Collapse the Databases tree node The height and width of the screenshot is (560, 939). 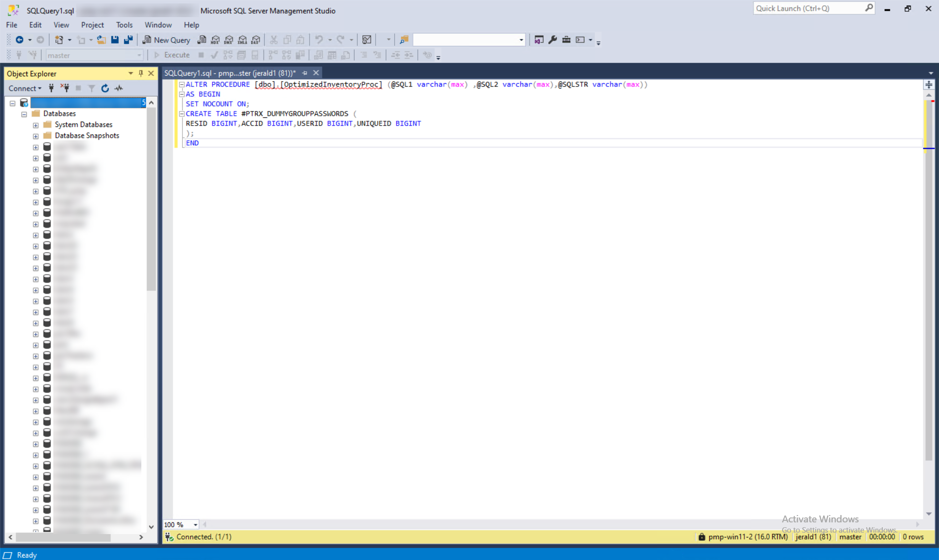24,114
